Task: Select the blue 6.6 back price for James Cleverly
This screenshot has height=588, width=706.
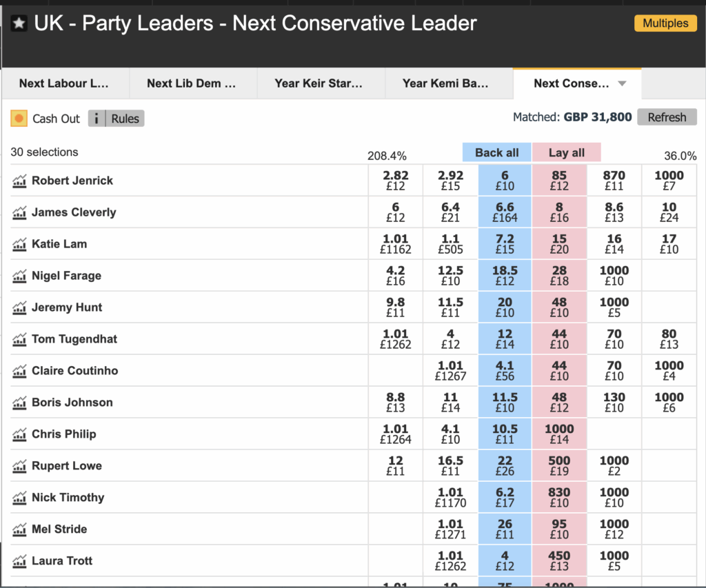Action: (x=505, y=212)
